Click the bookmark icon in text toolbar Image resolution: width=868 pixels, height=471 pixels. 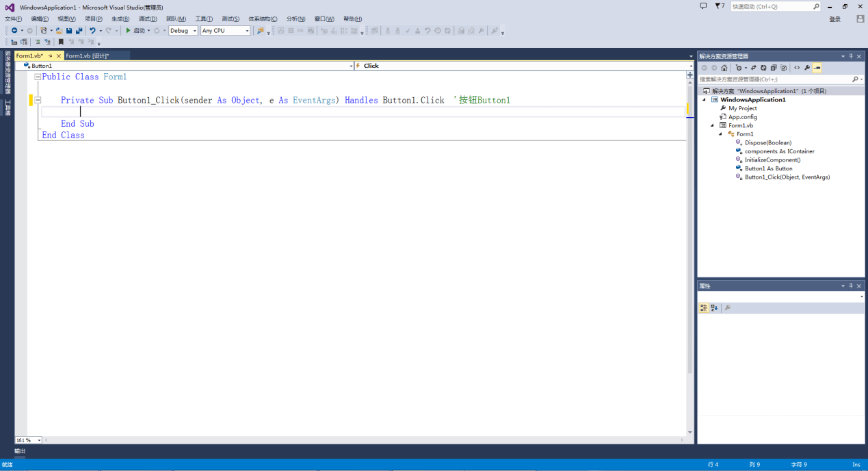(x=61, y=42)
